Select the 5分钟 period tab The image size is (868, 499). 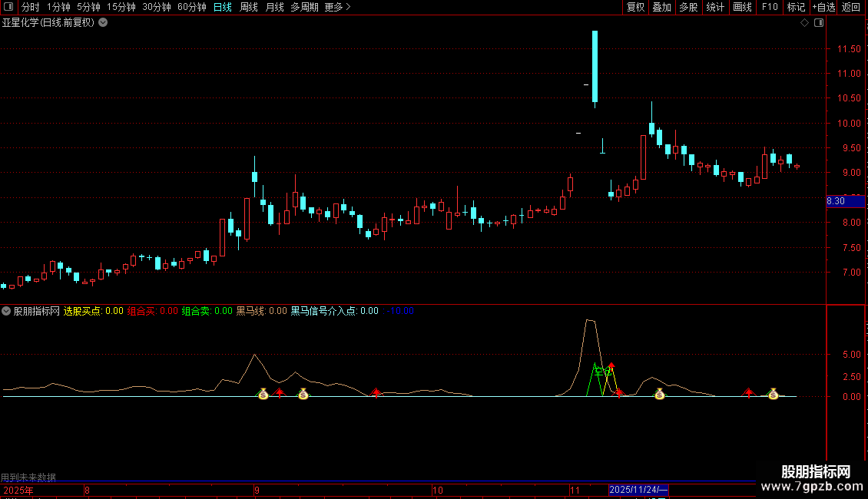coord(88,7)
